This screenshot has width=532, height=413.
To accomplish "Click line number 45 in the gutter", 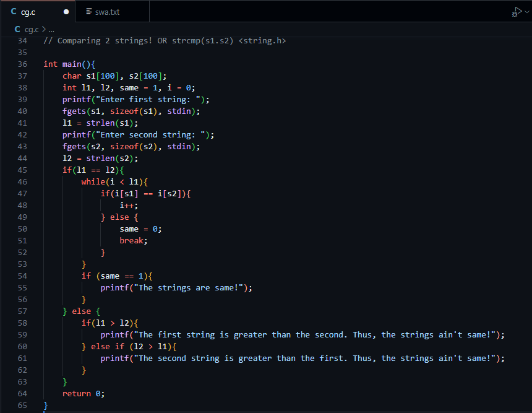I will [22, 170].
